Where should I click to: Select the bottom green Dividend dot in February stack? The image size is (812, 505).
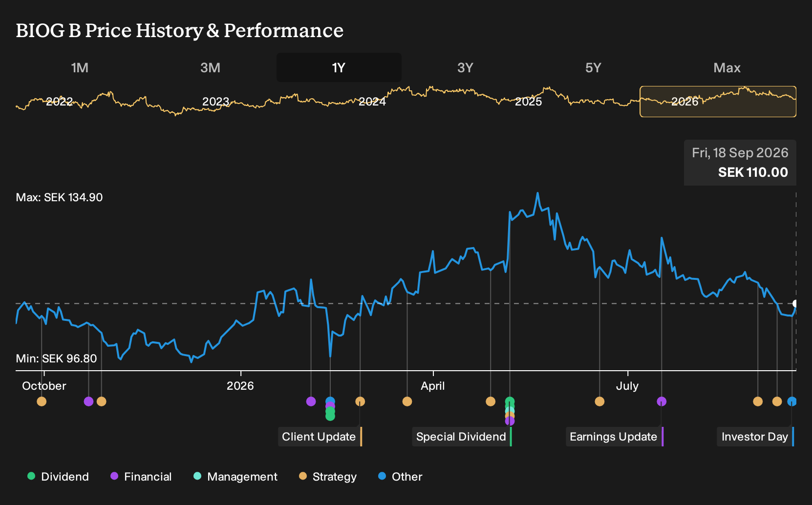click(330, 416)
